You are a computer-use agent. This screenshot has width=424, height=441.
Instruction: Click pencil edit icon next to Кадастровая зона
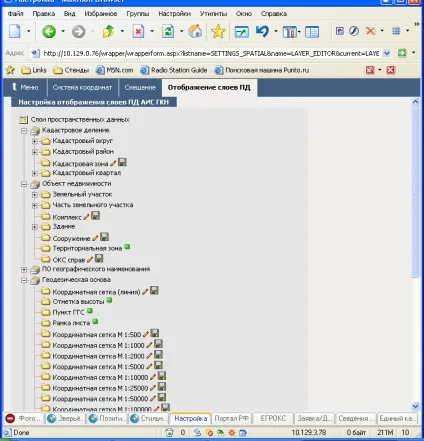[x=113, y=163]
